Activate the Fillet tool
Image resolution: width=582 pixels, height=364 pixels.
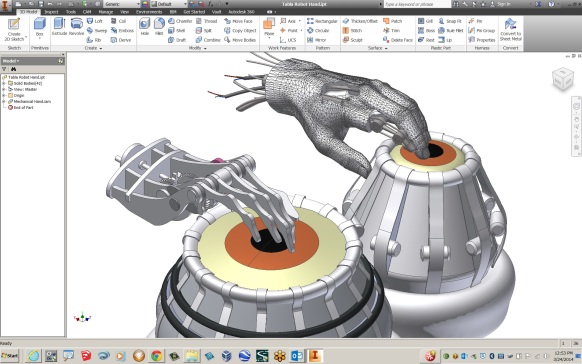click(x=159, y=26)
